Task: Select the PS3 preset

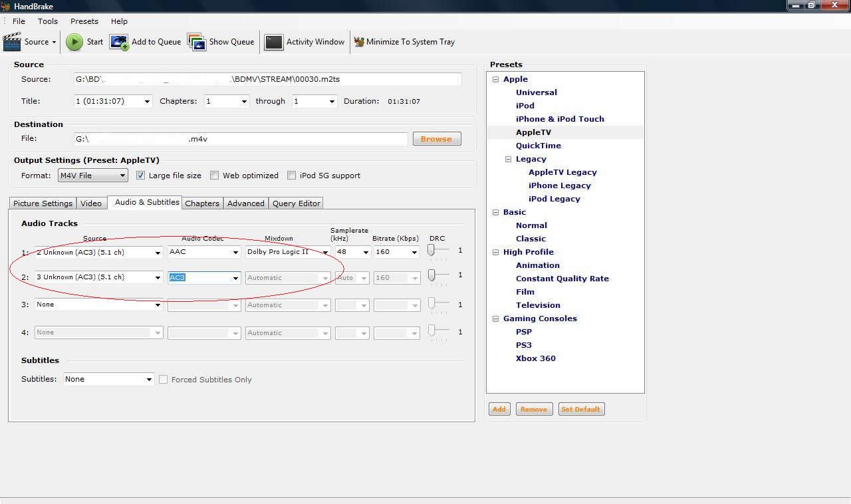Action: (524, 345)
